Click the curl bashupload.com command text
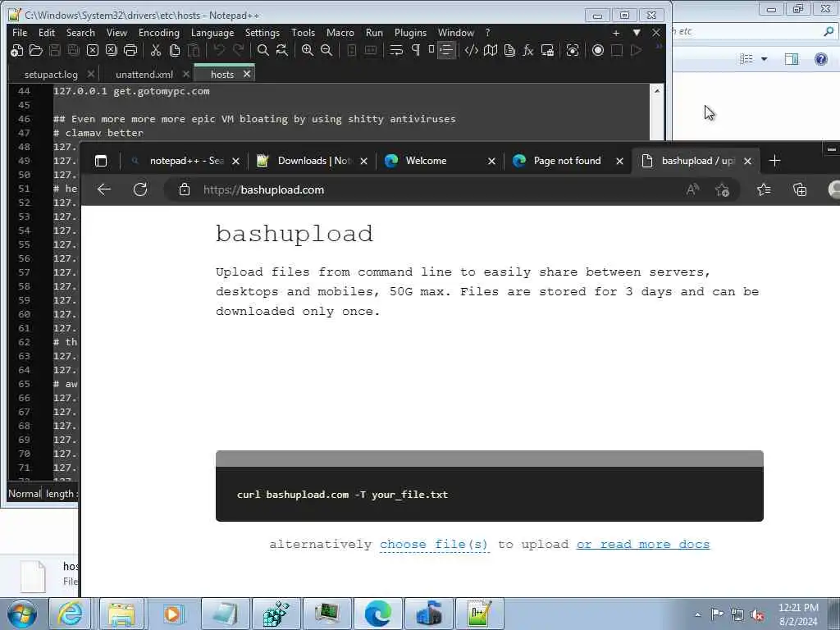This screenshot has height=630, width=840. [x=342, y=495]
